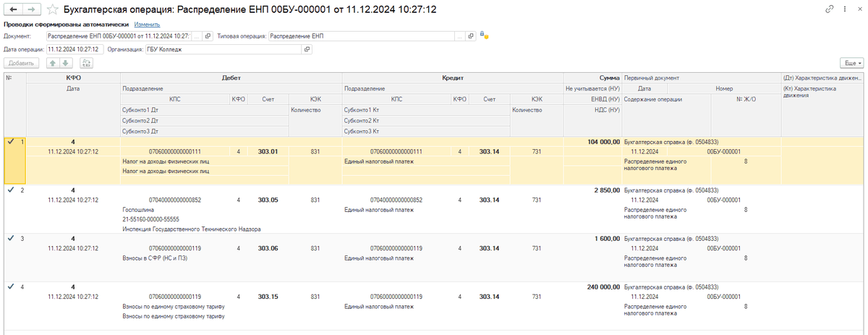Click the checkmark in posting row 1
The height and width of the screenshot is (335, 868).
(x=10, y=142)
